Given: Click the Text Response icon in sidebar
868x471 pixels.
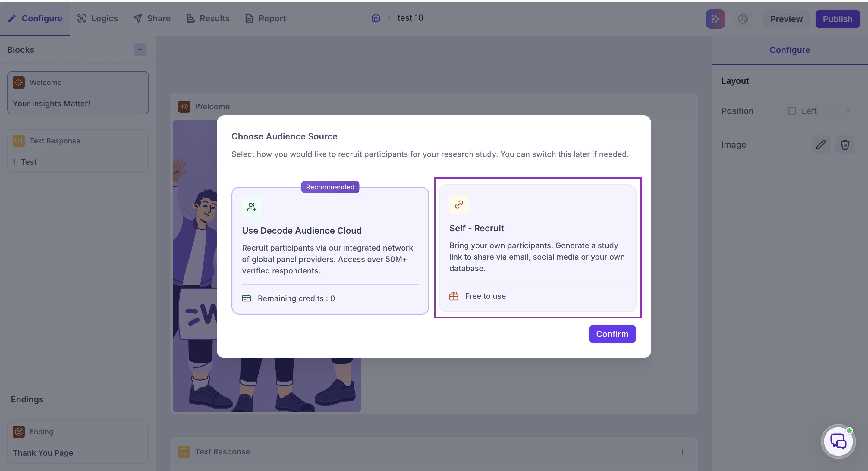Looking at the screenshot, I should [18, 141].
